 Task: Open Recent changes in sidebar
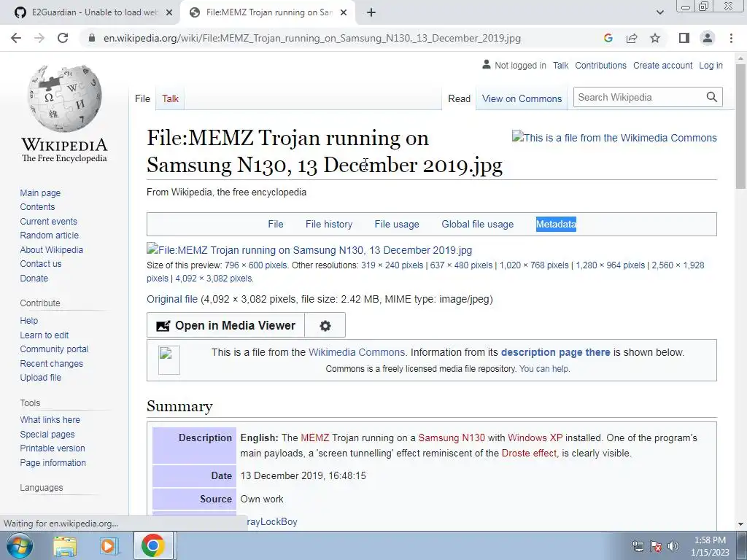click(52, 363)
